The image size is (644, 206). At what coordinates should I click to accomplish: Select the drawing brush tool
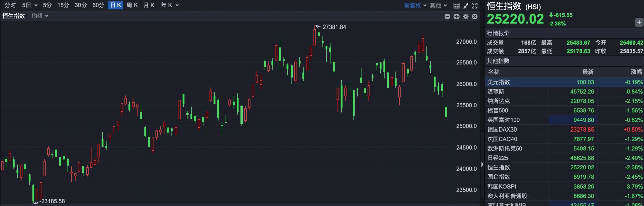pyautogui.click(x=466, y=5)
